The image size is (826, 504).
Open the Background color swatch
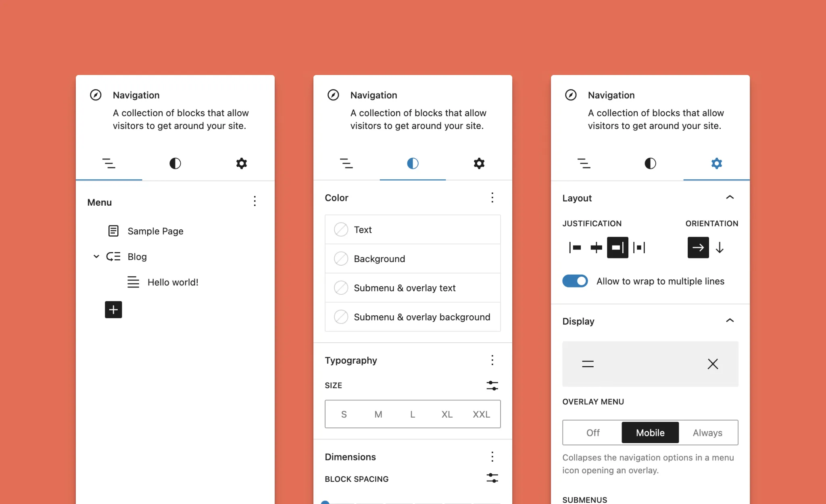pyautogui.click(x=413, y=259)
